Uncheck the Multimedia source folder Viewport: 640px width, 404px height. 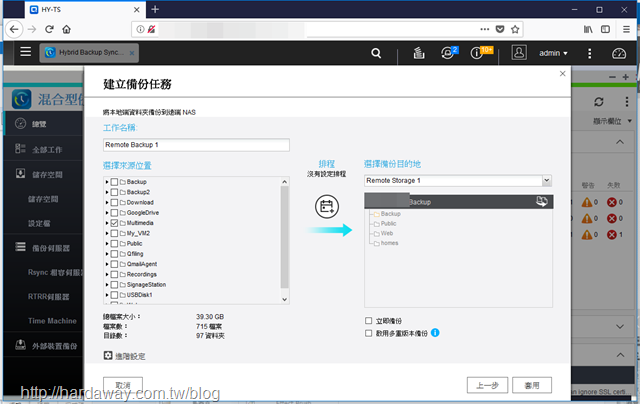[x=114, y=223]
